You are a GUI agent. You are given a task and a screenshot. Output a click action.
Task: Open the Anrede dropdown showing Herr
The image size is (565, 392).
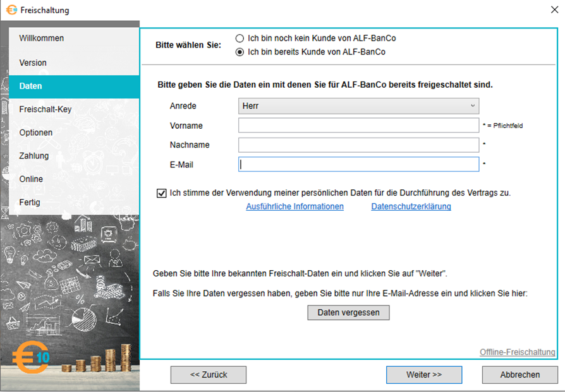tap(358, 106)
